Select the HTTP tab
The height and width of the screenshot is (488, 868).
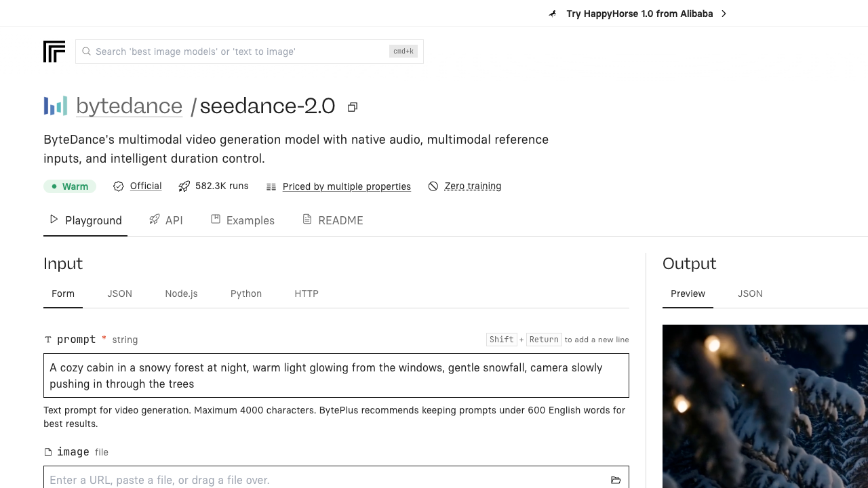pos(307,293)
